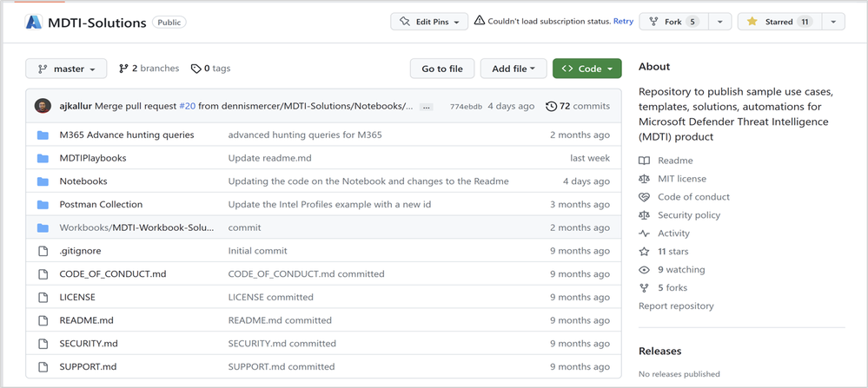Click the Activity pulse icon
This screenshot has width=868, height=388.
644,233
